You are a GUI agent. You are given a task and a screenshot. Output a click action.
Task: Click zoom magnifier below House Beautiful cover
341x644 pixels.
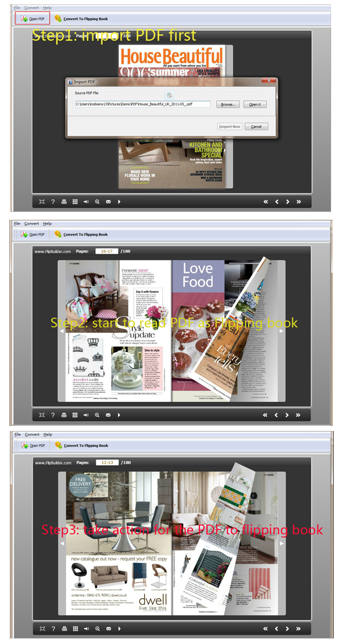click(x=97, y=201)
